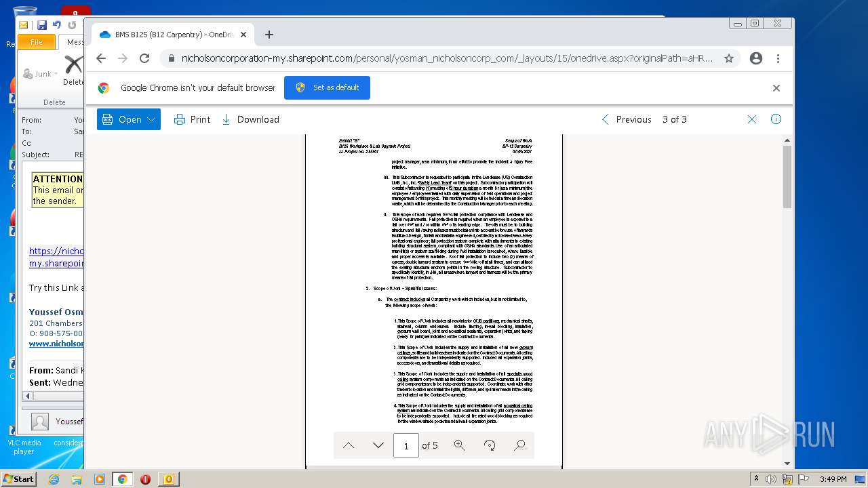Click the browser forward arrow

coord(123,58)
